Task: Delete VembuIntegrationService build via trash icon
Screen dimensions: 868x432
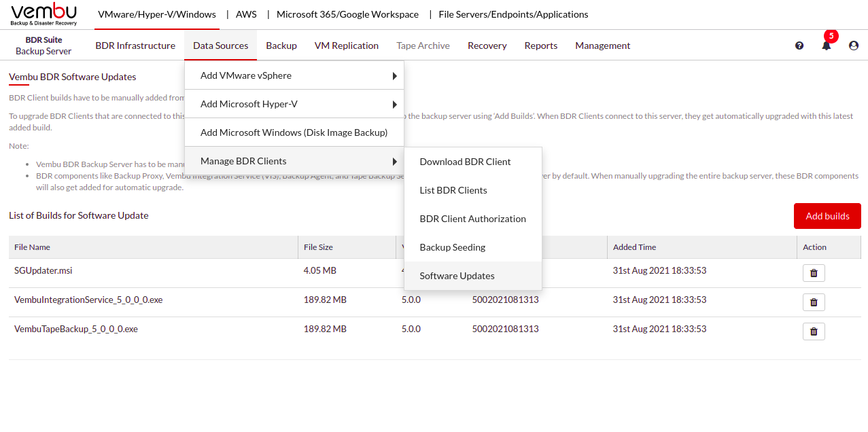Action: coord(814,302)
